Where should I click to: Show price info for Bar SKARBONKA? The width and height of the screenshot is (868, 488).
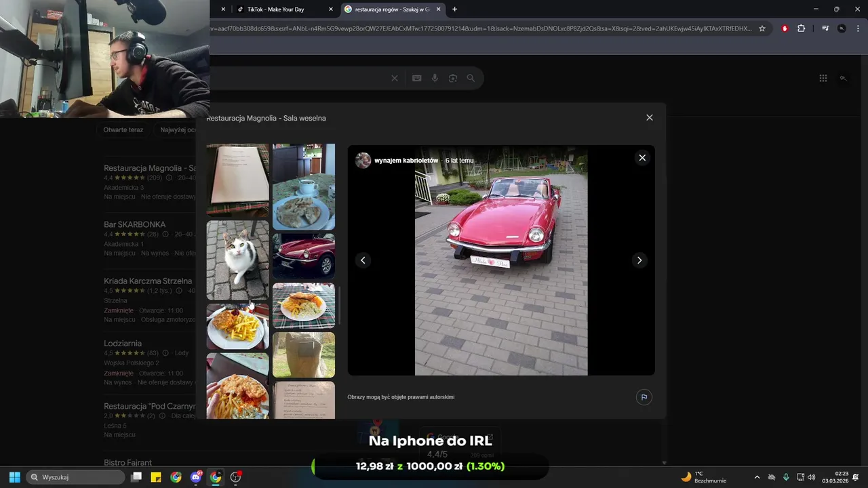165,235
